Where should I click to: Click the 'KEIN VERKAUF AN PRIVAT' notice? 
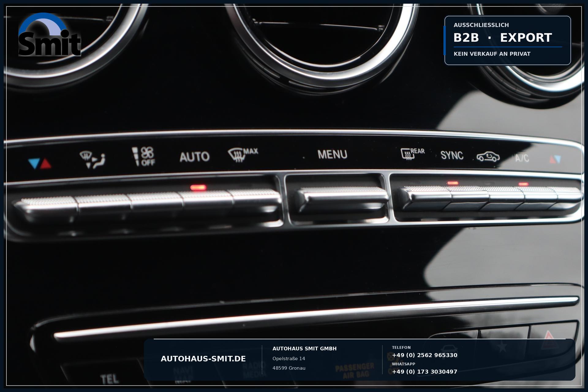(492, 54)
